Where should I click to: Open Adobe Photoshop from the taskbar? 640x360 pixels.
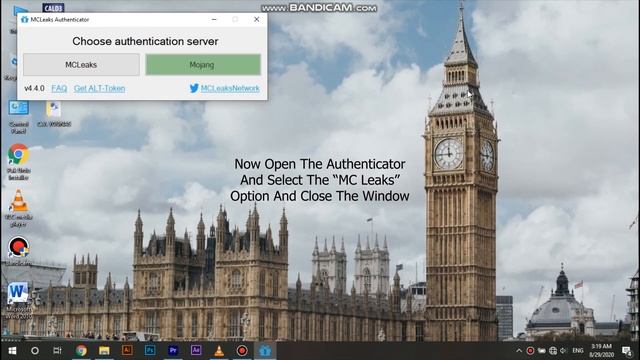pyautogui.click(x=150, y=351)
